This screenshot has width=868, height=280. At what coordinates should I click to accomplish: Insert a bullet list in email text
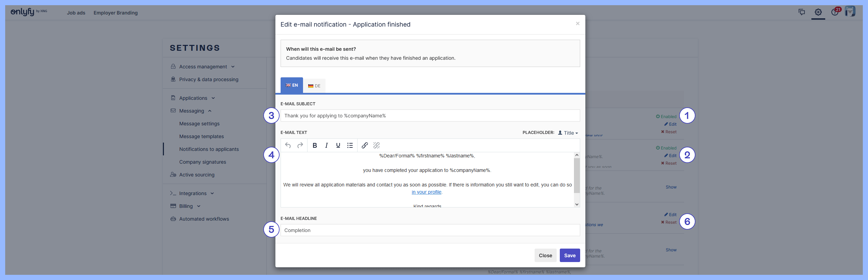pyautogui.click(x=350, y=145)
